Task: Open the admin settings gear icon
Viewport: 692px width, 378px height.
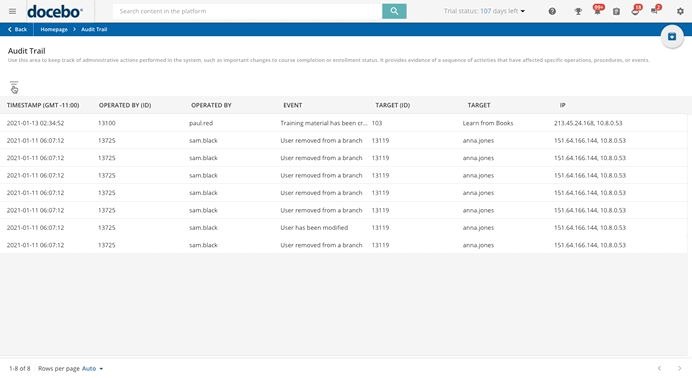Action: click(680, 11)
